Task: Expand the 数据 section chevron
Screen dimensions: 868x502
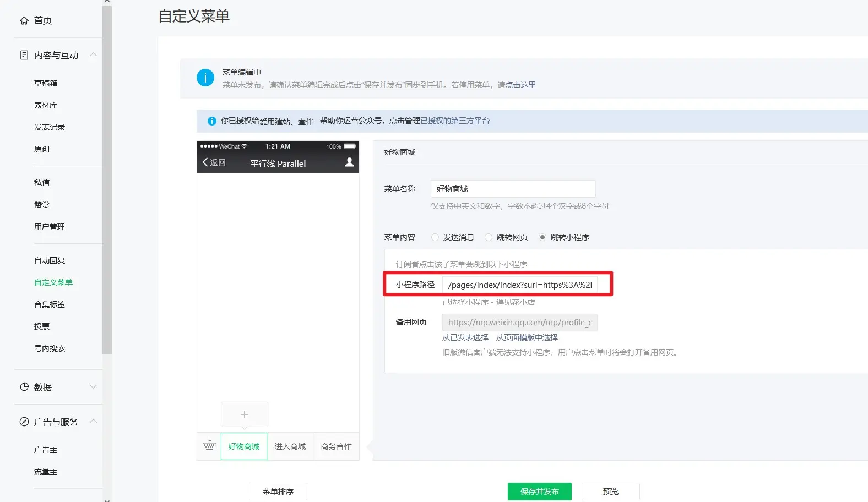Action: tap(93, 387)
